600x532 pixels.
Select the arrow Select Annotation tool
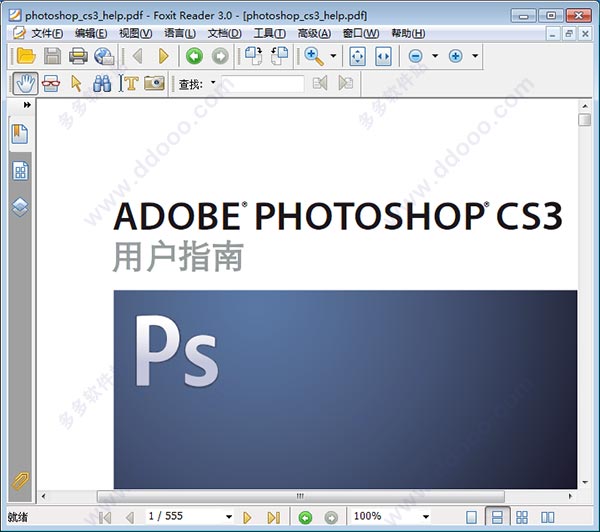(76, 83)
